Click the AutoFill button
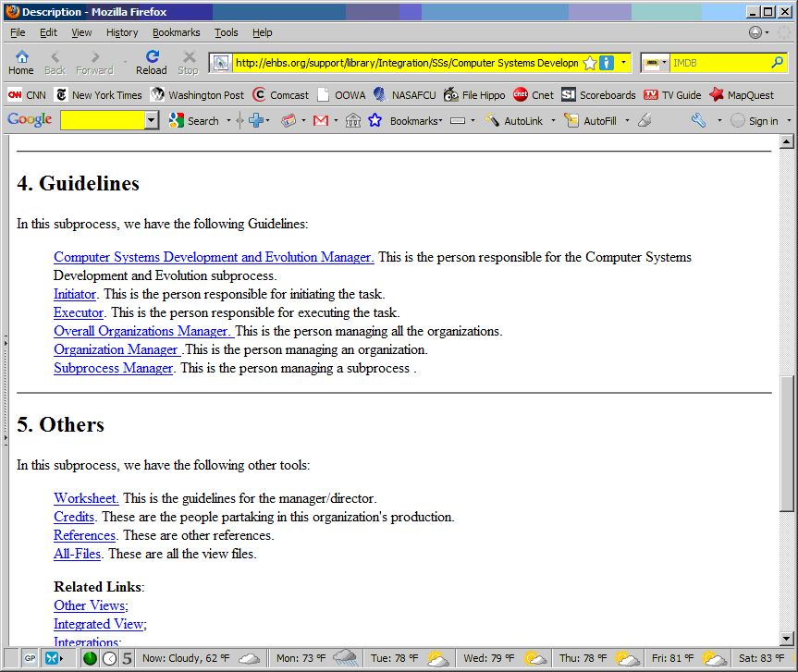 click(590, 120)
